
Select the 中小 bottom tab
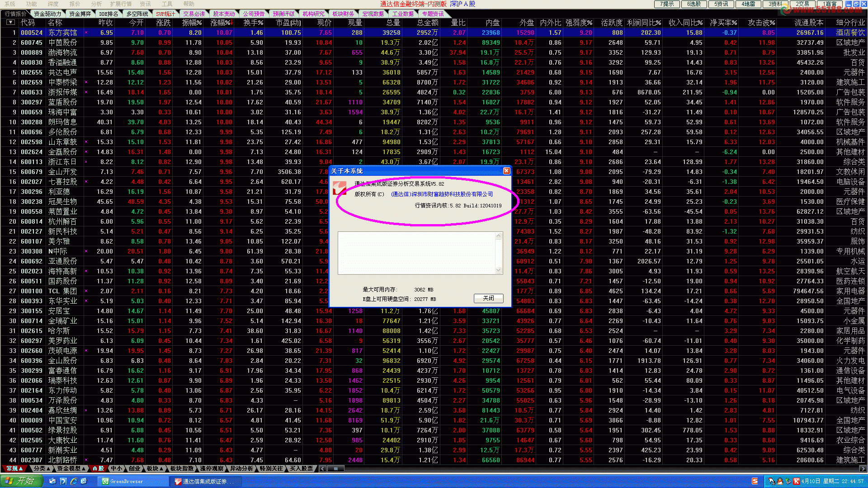(x=117, y=469)
